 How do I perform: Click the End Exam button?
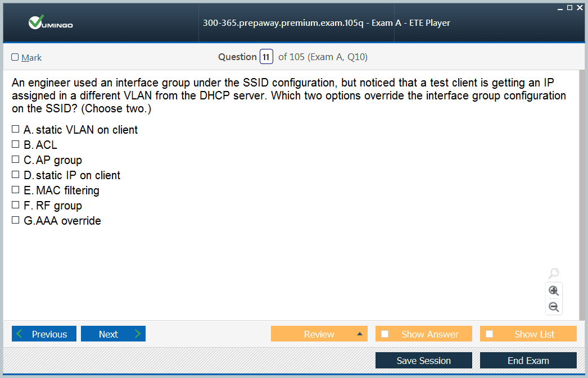pos(528,361)
